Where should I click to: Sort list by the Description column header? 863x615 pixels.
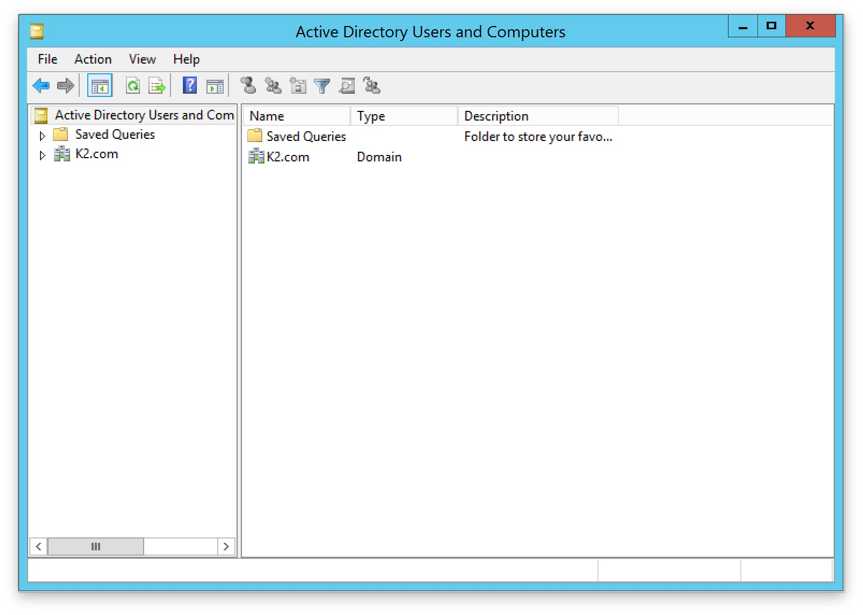coord(538,116)
